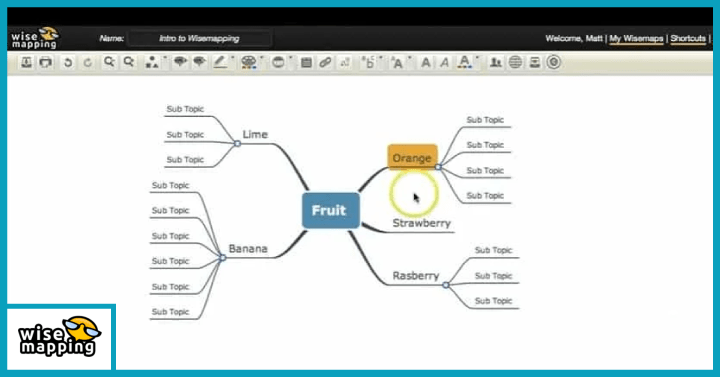Click the Delete Topic icon

coord(199,62)
